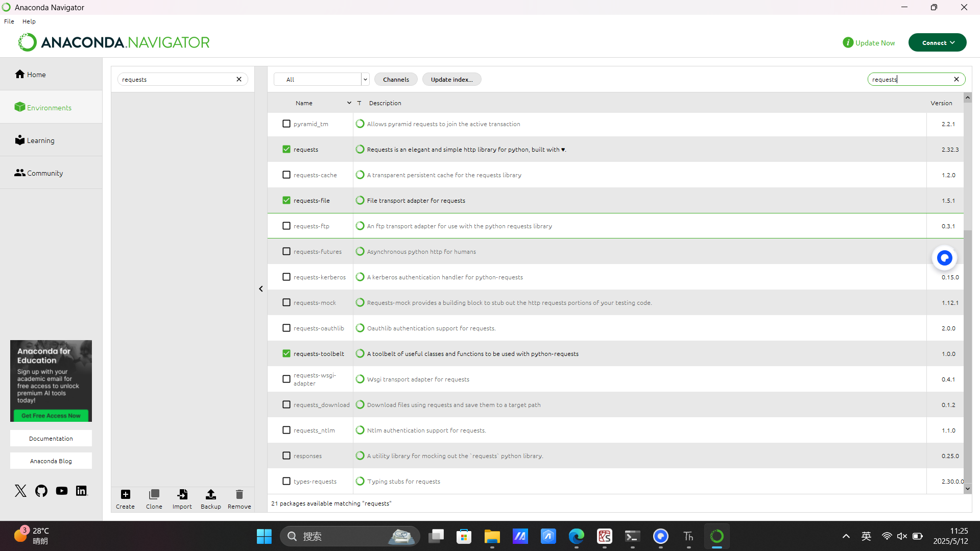The height and width of the screenshot is (551, 980).
Task: Show hidden system tray icons chevron
Action: click(846, 536)
